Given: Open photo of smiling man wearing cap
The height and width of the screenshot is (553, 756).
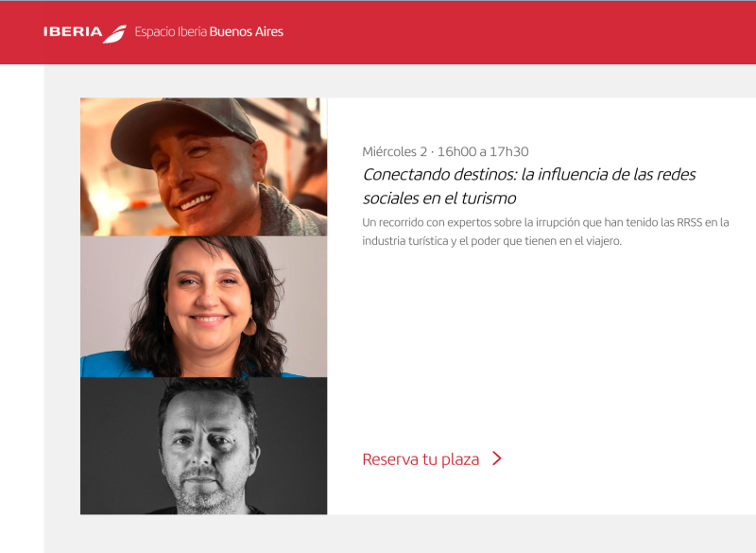Looking at the screenshot, I should pos(203,166).
